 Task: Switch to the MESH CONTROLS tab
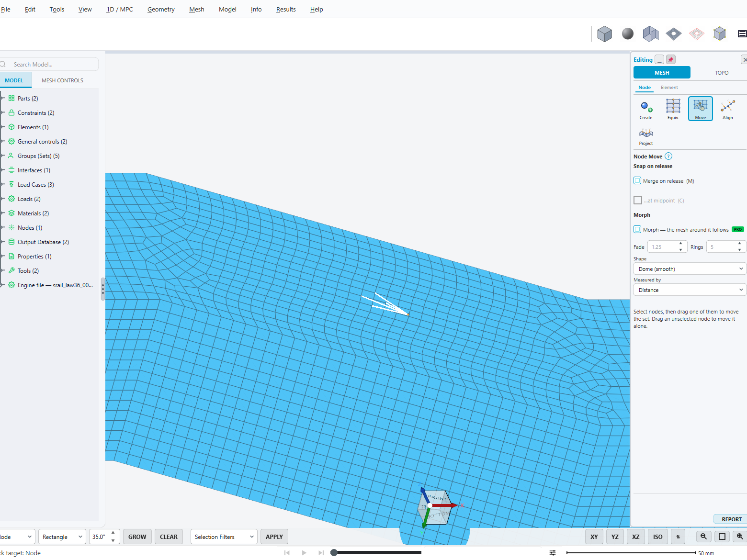tap(62, 80)
